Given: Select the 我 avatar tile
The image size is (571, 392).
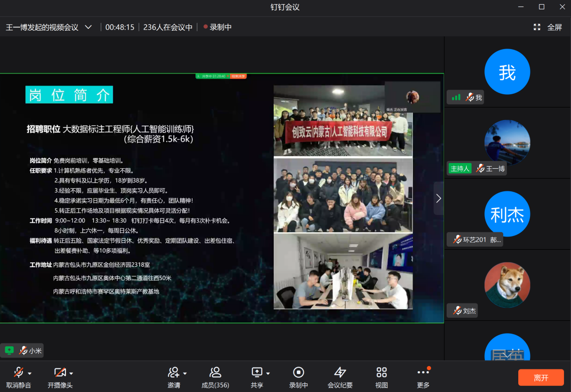Looking at the screenshot, I should pyautogui.click(x=507, y=72).
